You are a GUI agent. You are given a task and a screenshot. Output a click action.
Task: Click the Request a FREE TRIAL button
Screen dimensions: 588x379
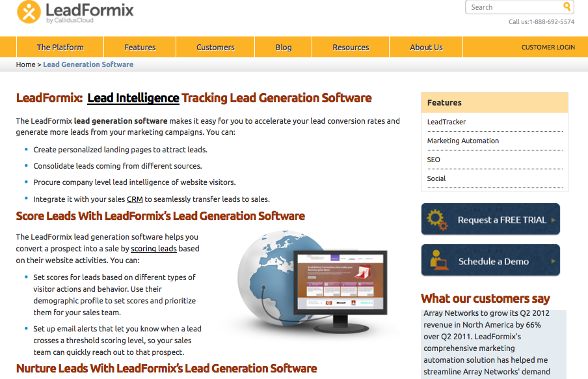[x=490, y=219]
